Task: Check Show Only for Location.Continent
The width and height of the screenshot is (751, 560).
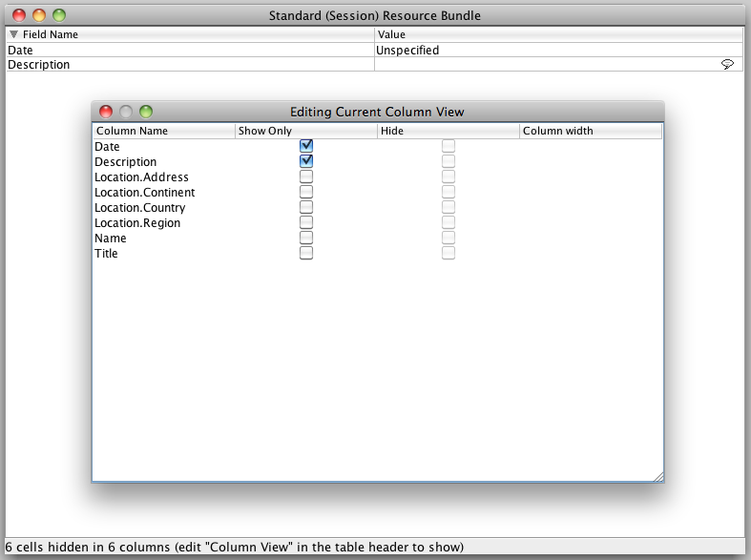Action: point(306,192)
